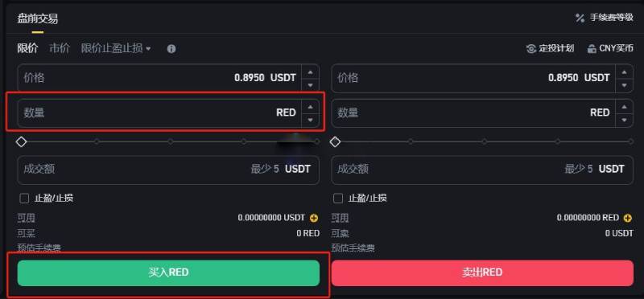Click the info icon beside order types

pos(171,49)
